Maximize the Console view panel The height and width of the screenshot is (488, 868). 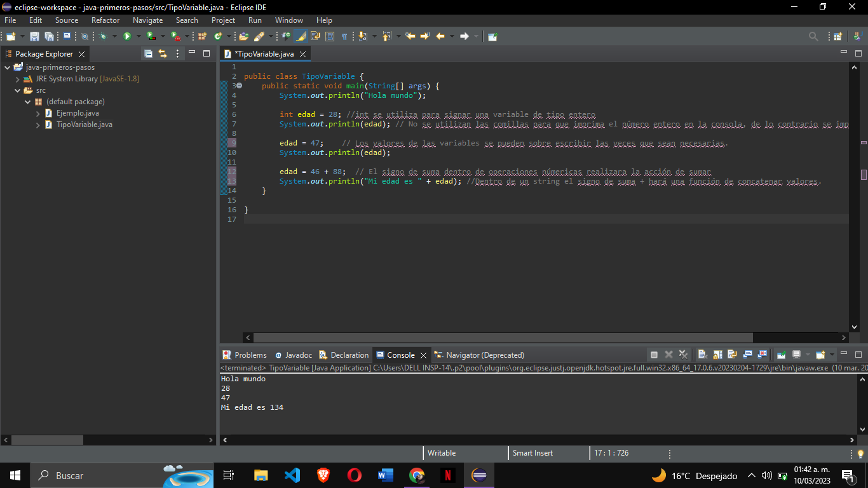(858, 354)
